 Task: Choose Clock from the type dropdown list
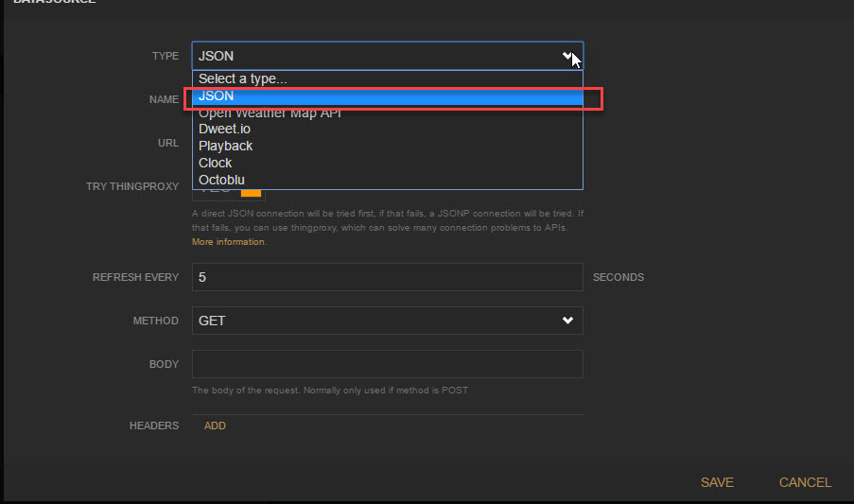click(216, 163)
